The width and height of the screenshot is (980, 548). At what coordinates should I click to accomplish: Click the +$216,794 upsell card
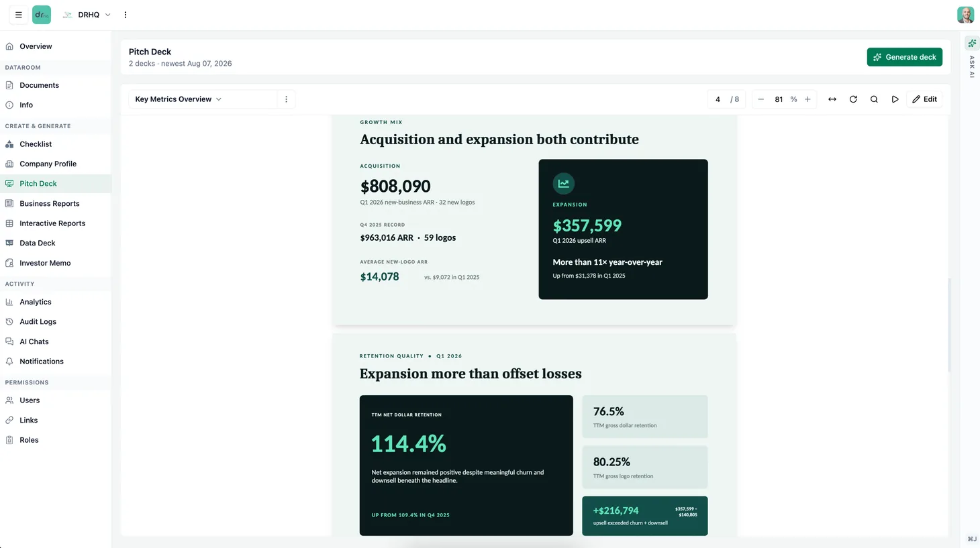(644, 516)
